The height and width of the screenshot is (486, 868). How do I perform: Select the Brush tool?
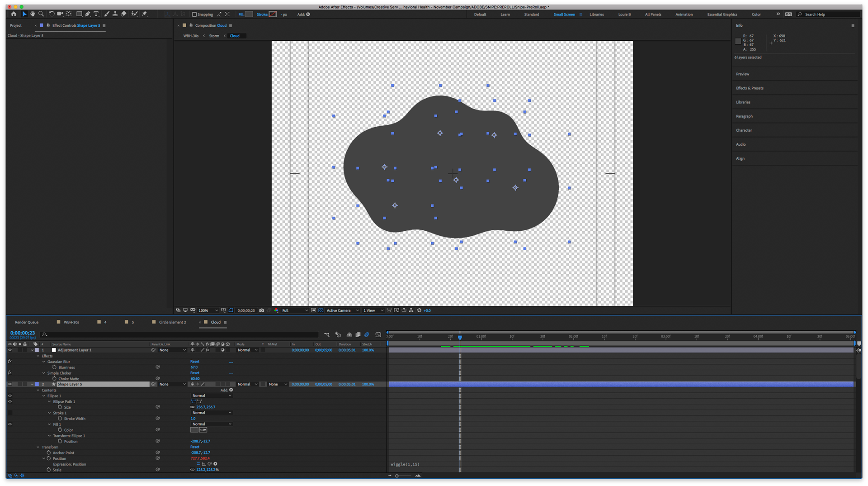point(107,14)
